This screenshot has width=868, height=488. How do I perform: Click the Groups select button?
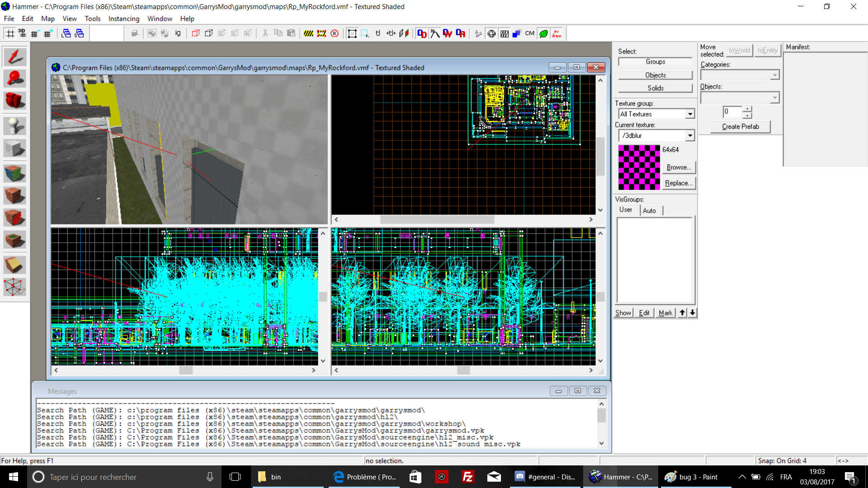[655, 62]
